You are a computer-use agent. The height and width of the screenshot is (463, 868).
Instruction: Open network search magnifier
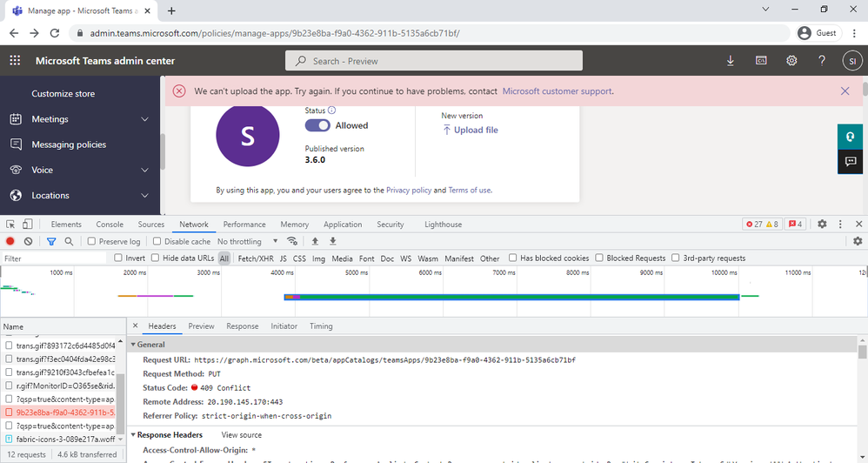69,241
